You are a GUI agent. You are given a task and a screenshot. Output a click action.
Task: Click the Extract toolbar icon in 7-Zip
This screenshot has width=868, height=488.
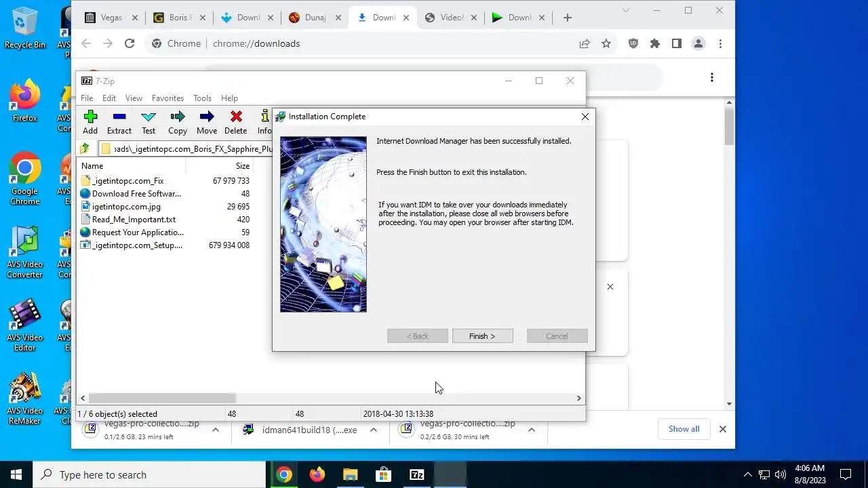(x=119, y=123)
